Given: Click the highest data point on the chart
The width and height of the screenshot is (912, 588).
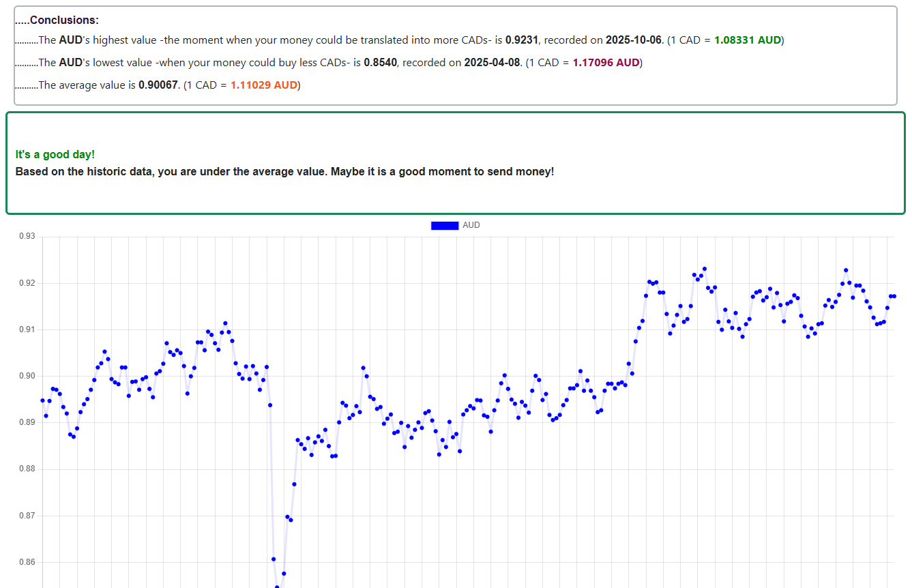Looking at the screenshot, I should 705,269.
